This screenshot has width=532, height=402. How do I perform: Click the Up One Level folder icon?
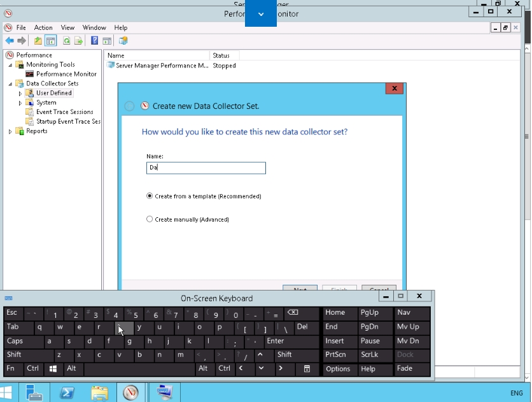click(38, 41)
